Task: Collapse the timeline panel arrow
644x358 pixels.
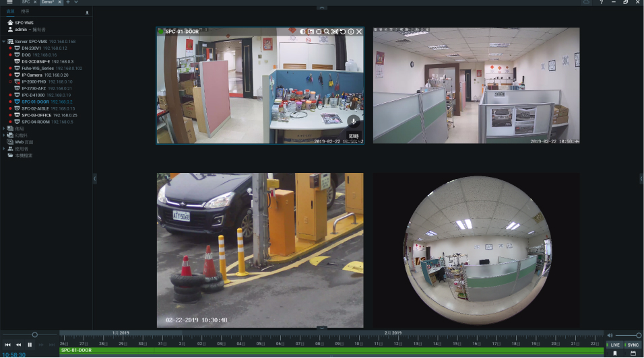Action: point(321,328)
